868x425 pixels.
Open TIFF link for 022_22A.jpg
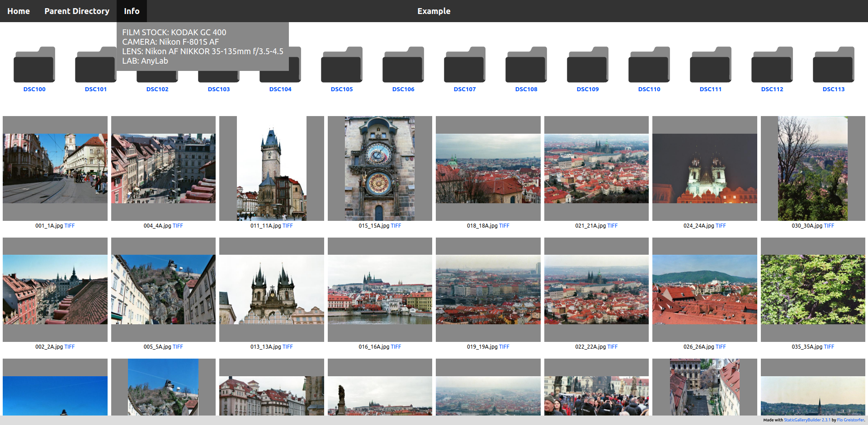(x=612, y=347)
